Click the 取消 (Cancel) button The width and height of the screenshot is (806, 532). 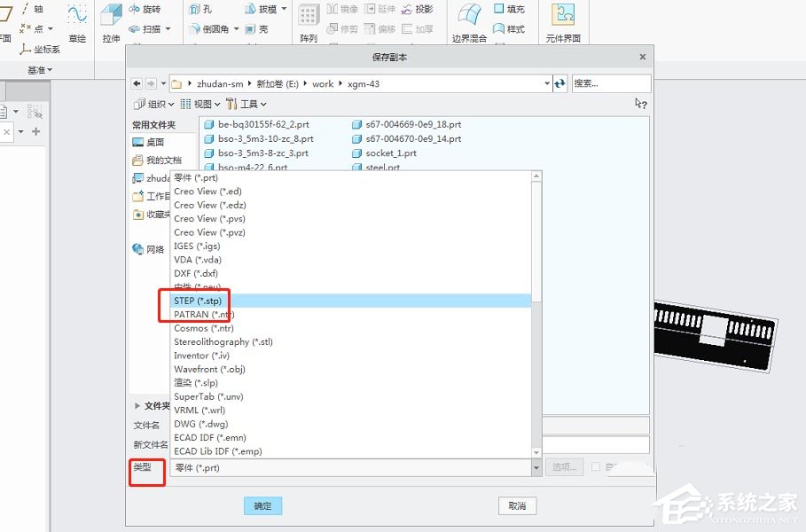pos(517,505)
